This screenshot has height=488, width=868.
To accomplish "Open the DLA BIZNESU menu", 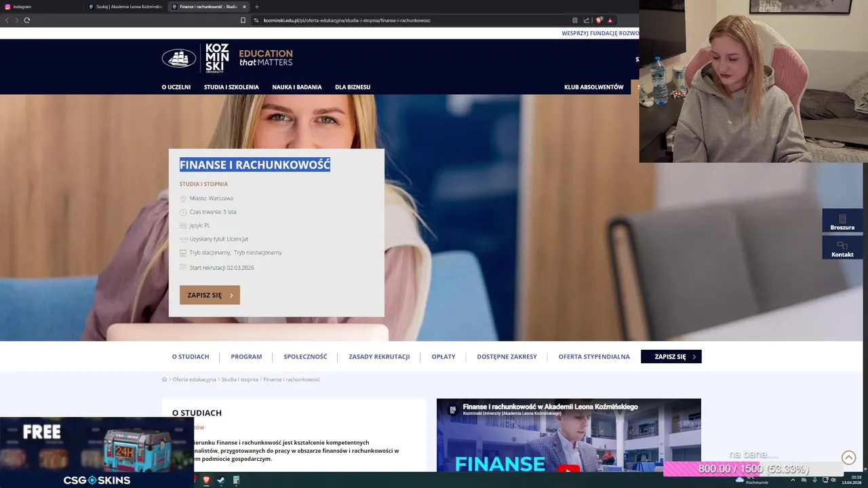I will tap(353, 87).
